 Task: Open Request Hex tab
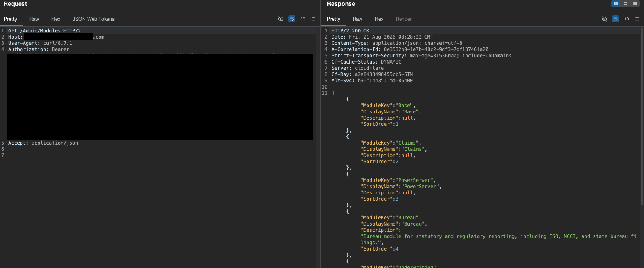click(56, 19)
